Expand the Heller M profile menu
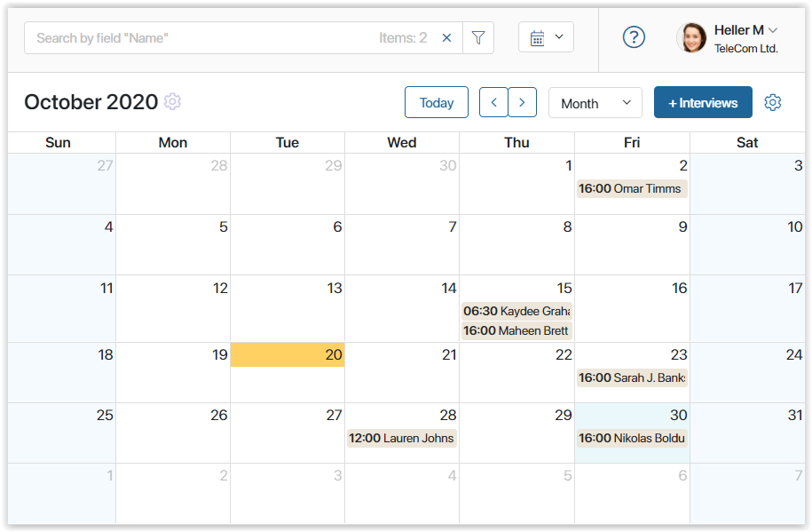Screen dimensions: 812x532 point(739,29)
